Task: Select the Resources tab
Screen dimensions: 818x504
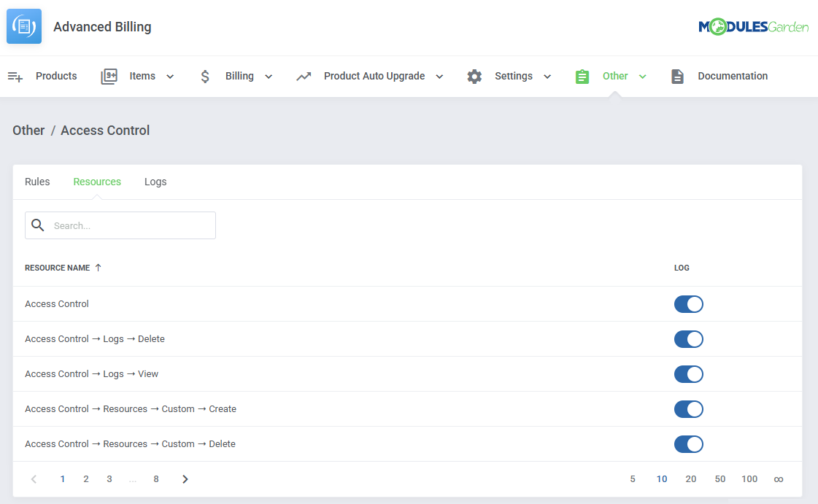Action: [x=97, y=182]
